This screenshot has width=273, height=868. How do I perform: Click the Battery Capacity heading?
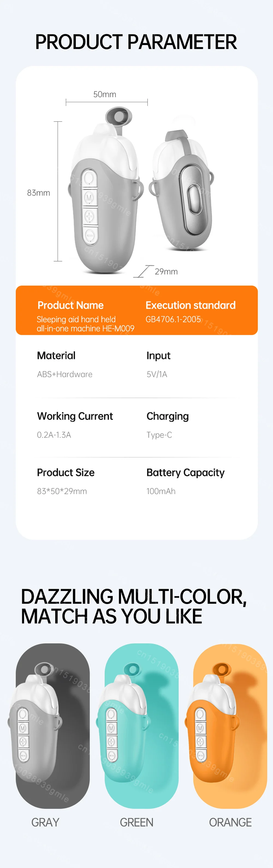coord(185,473)
